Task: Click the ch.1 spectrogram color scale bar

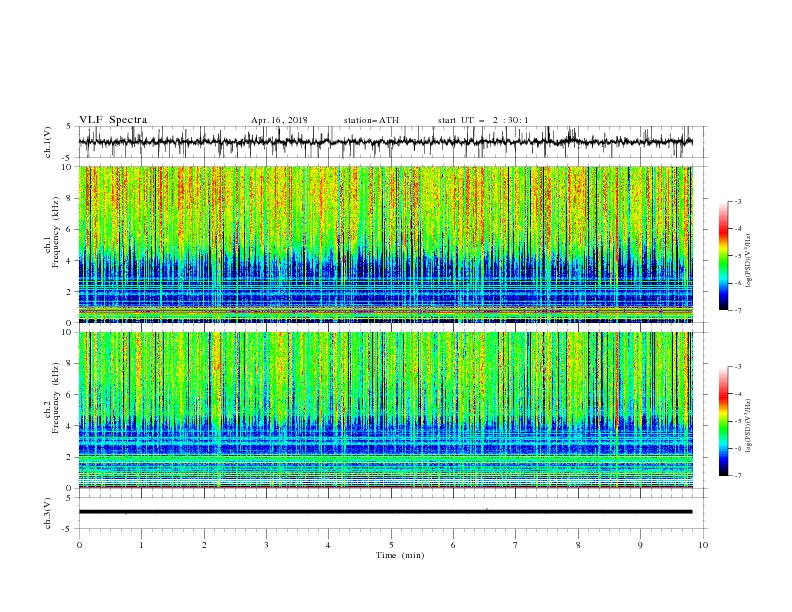Action: pos(724,256)
